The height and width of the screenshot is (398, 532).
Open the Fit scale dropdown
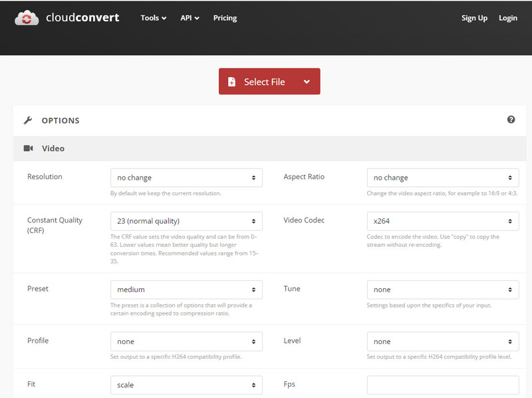pyautogui.click(x=186, y=385)
